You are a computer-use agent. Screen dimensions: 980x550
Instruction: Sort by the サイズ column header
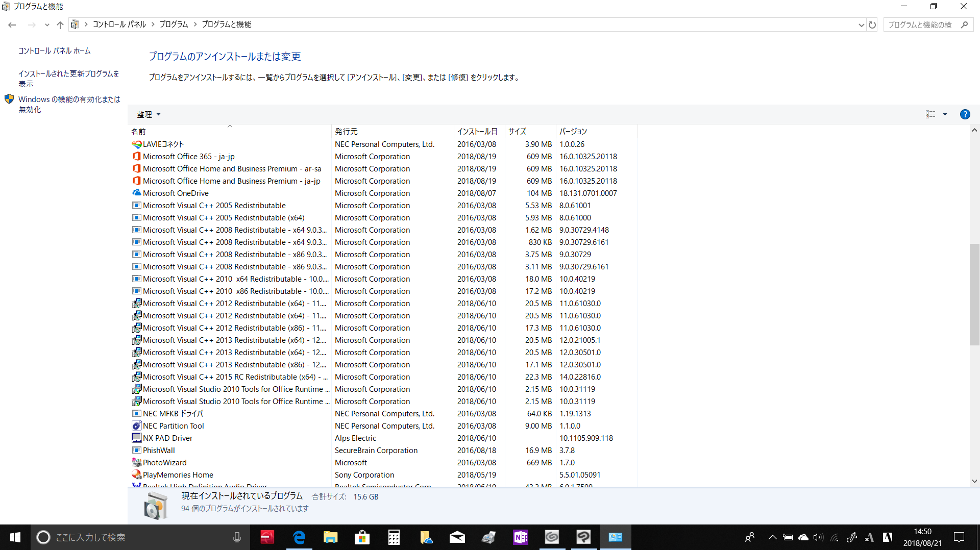click(530, 132)
